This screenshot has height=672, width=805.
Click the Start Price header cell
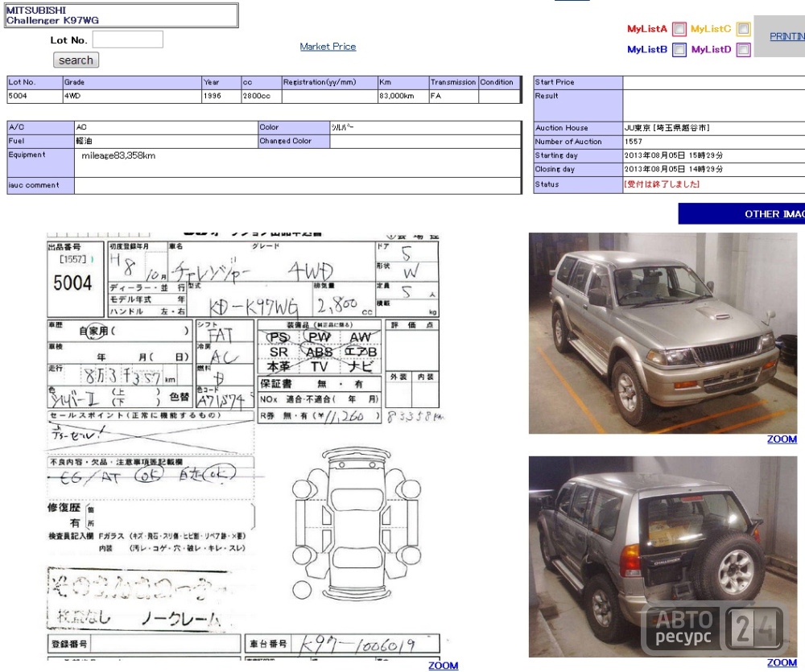[x=578, y=82]
